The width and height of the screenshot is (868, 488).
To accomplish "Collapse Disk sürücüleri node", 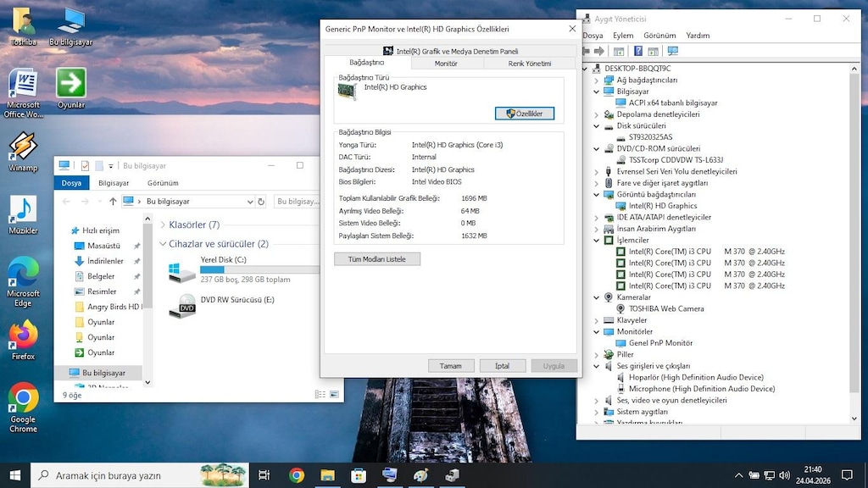I will point(596,126).
